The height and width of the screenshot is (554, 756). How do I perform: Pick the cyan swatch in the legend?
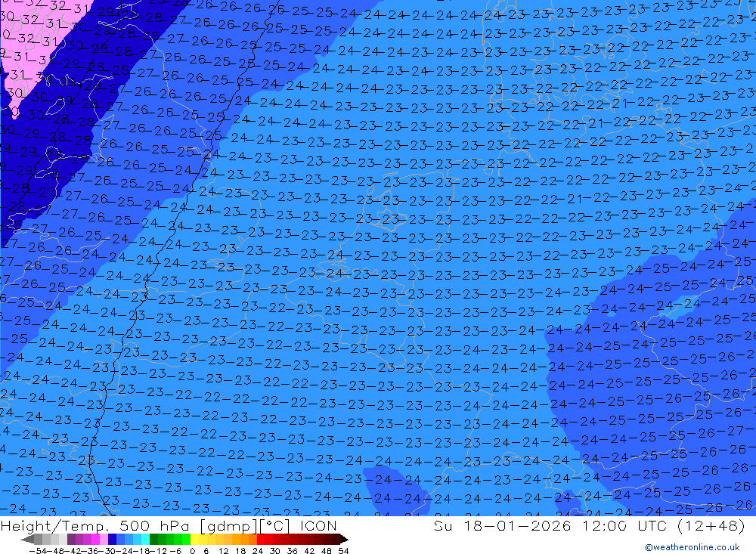(146, 539)
